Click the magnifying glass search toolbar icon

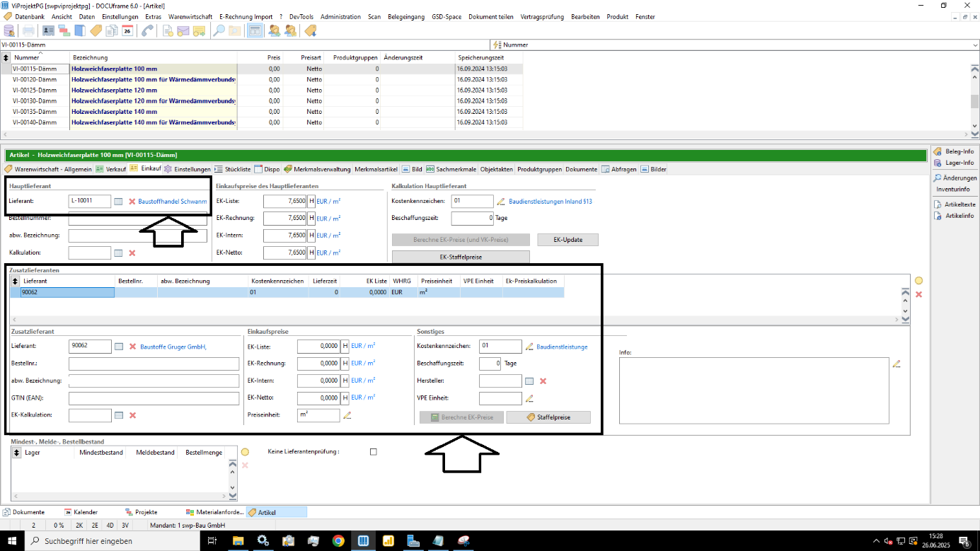click(x=219, y=30)
